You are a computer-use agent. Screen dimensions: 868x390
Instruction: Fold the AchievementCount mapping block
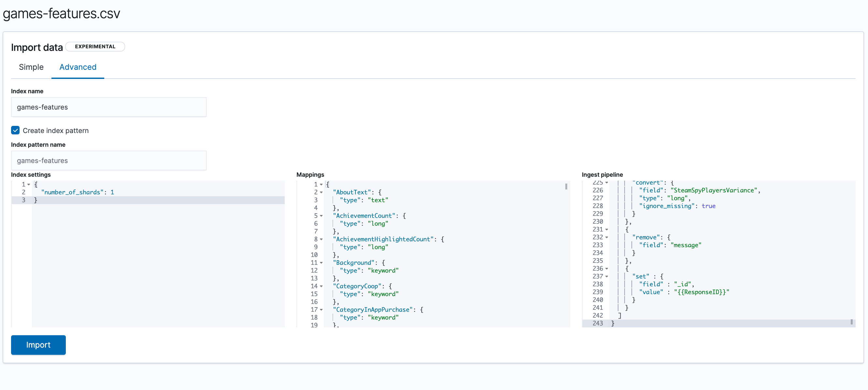coord(322,216)
